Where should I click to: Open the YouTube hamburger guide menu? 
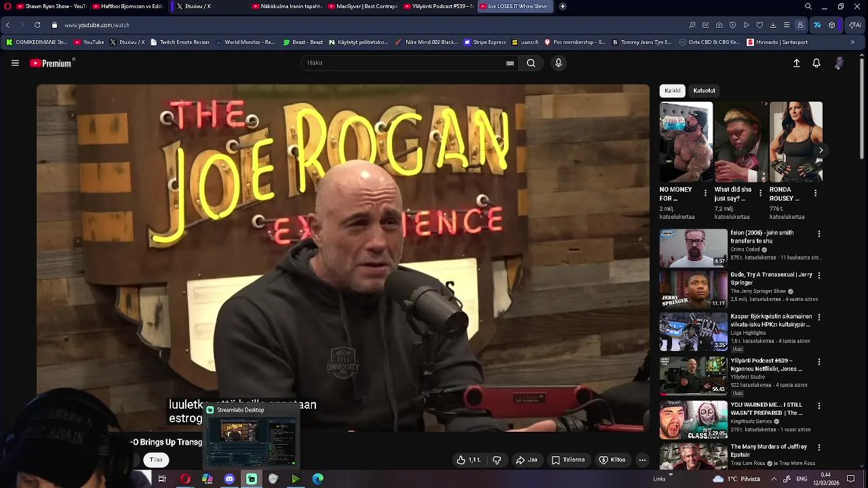15,63
